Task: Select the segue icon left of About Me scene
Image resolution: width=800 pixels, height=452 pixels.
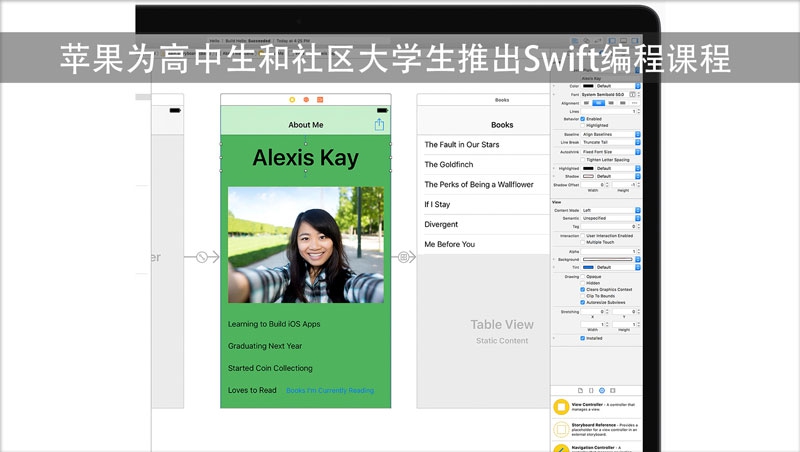Action: point(202,257)
